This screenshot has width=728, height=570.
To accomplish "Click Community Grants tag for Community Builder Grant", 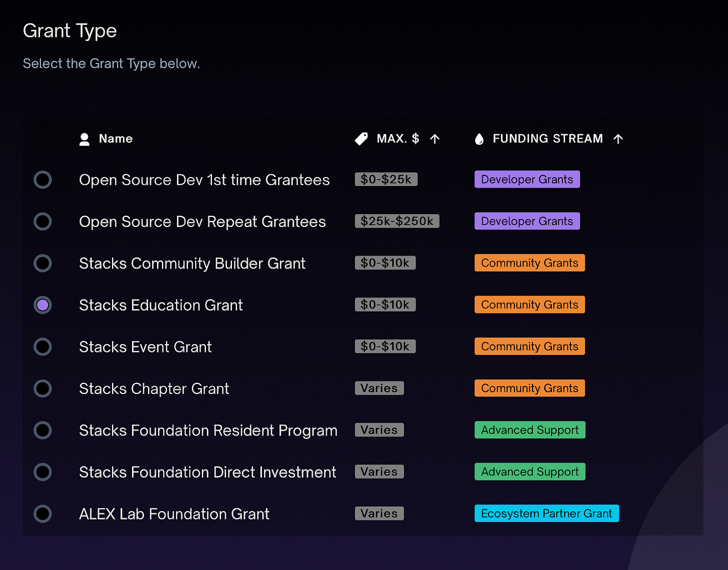I will [x=529, y=263].
